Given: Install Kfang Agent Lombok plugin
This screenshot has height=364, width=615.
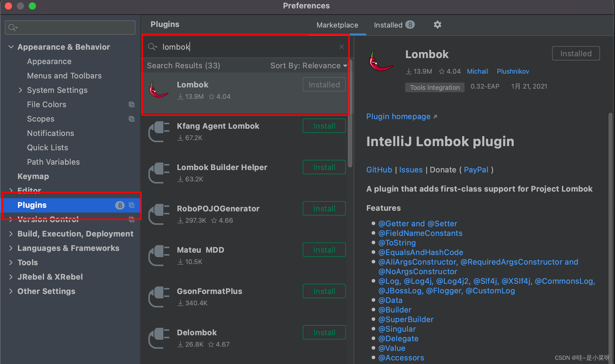Looking at the screenshot, I should [324, 126].
